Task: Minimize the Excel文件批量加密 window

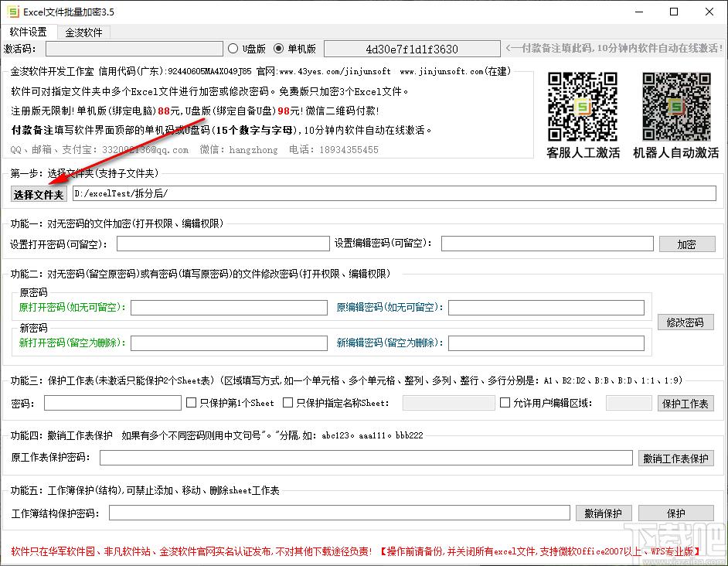Action: click(639, 12)
